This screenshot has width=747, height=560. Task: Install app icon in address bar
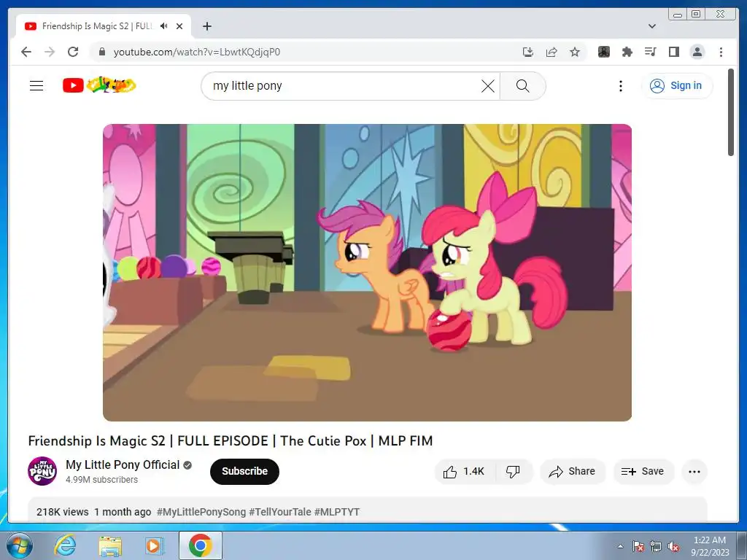coord(528,52)
